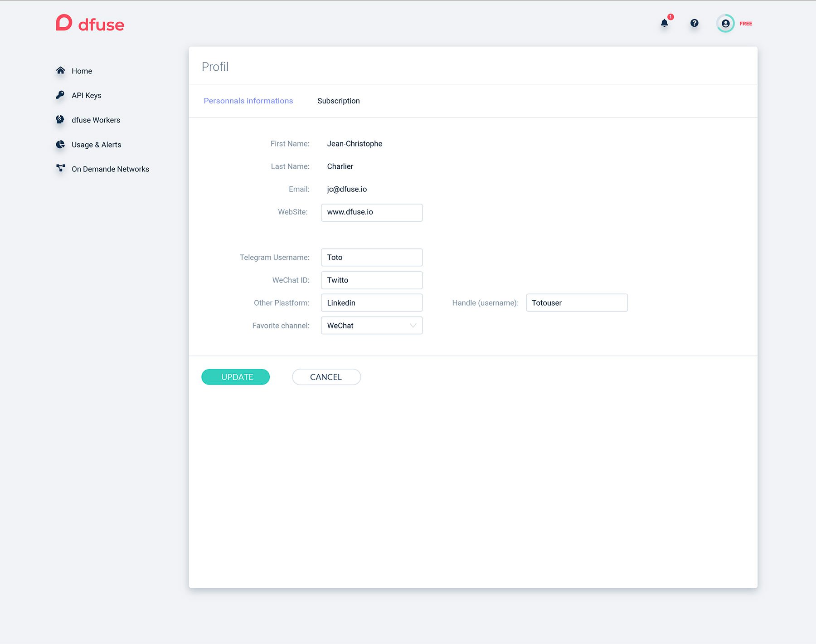
Task: Click the UPDATE button
Action: pos(235,377)
